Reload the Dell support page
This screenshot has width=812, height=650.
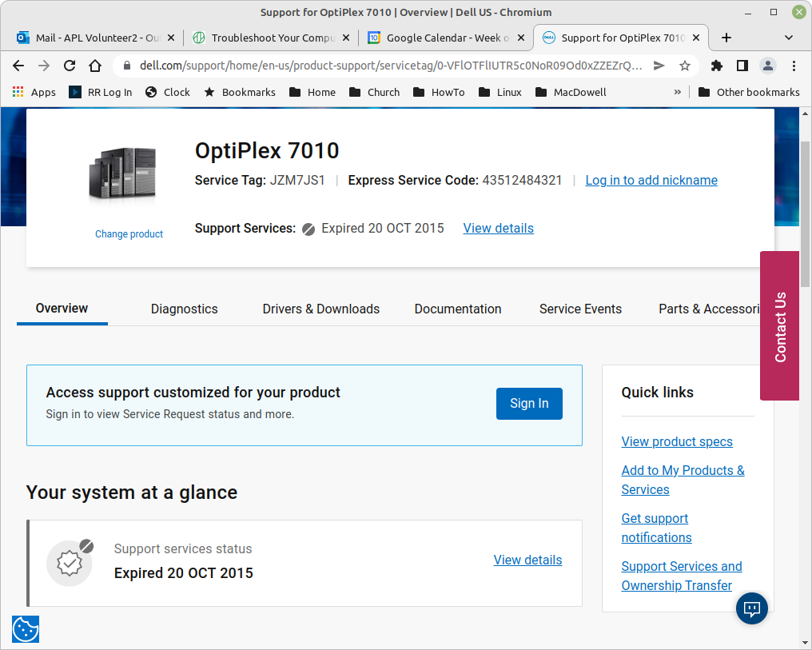(x=70, y=66)
